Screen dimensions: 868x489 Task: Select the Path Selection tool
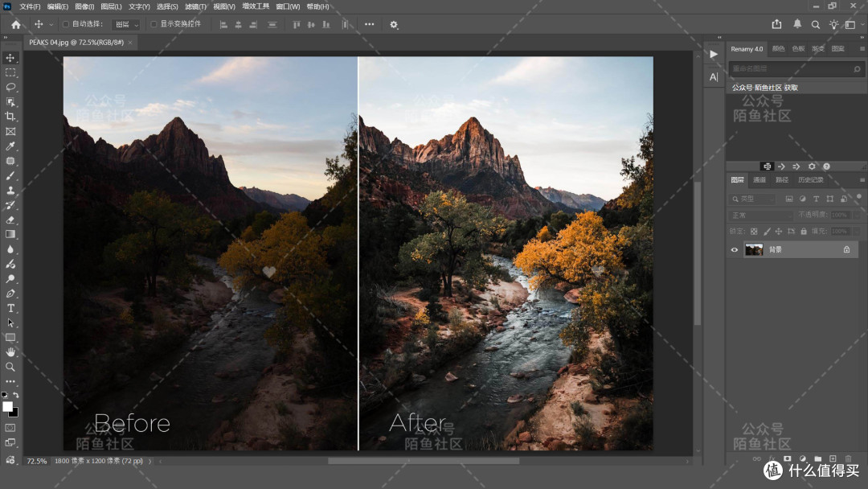(x=10, y=323)
